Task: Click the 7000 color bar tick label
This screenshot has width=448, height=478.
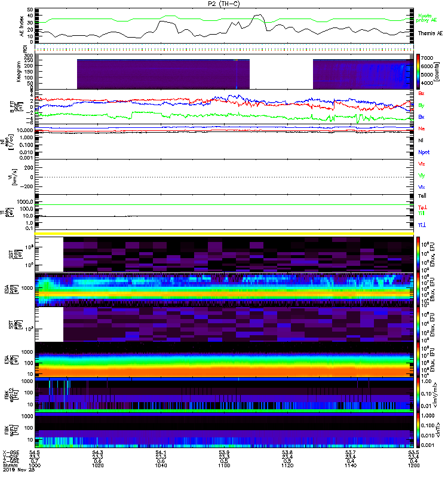Action: coord(427,58)
